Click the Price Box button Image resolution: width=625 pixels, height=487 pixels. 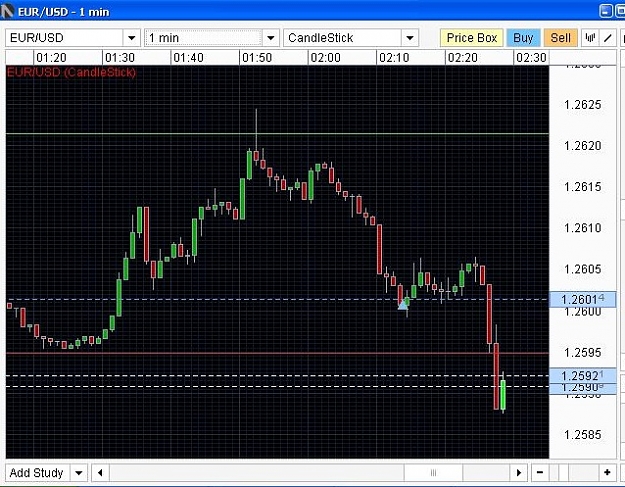(x=472, y=38)
